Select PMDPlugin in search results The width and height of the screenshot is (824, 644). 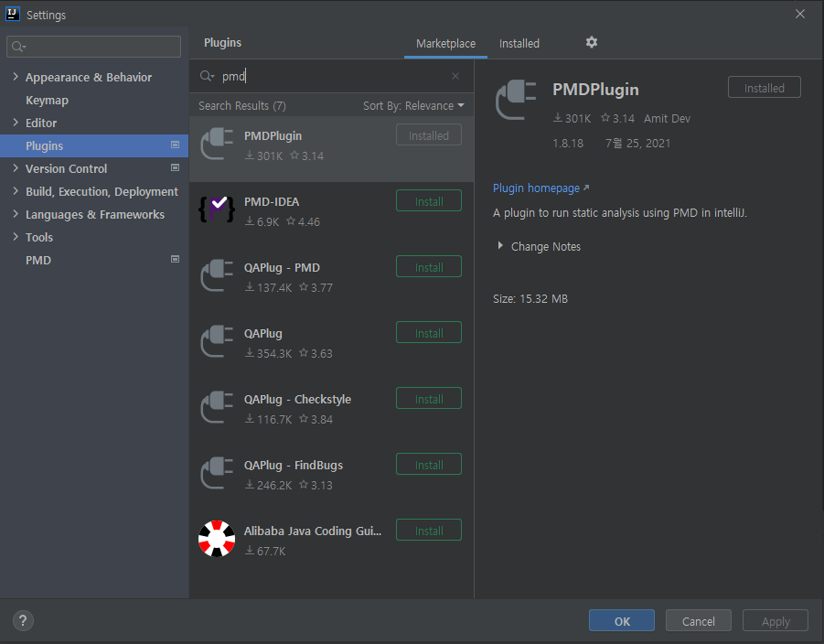point(332,149)
